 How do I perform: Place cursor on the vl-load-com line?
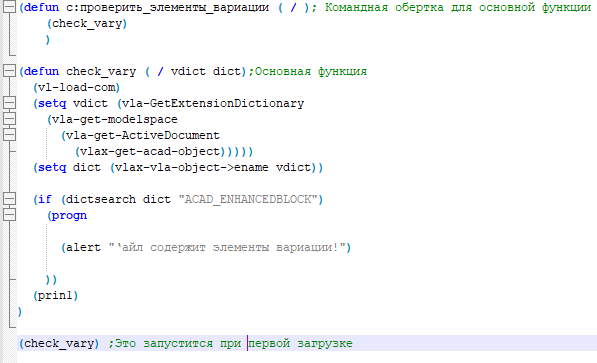77,87
